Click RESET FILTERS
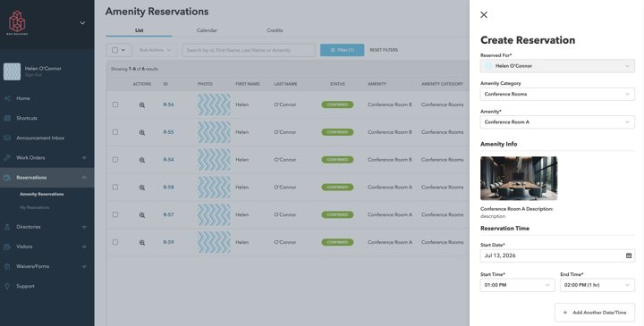 click(x=384, y=50)
